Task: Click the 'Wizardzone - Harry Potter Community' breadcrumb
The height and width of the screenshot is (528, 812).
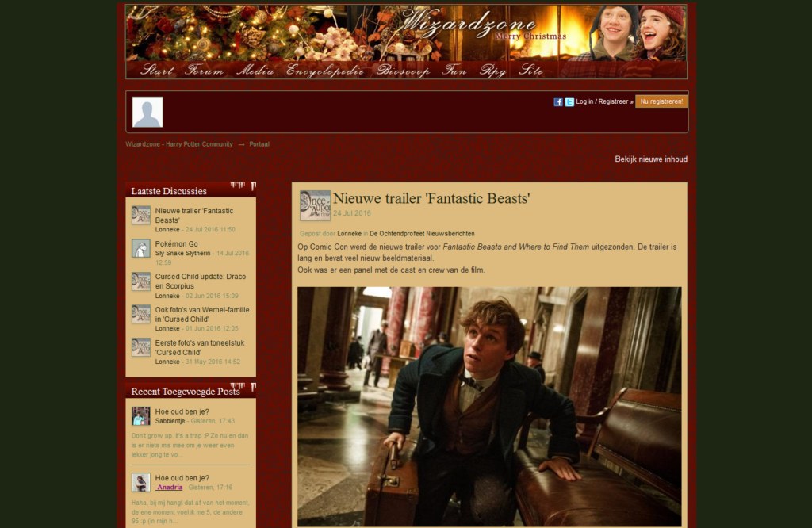Action: [179, 144]
